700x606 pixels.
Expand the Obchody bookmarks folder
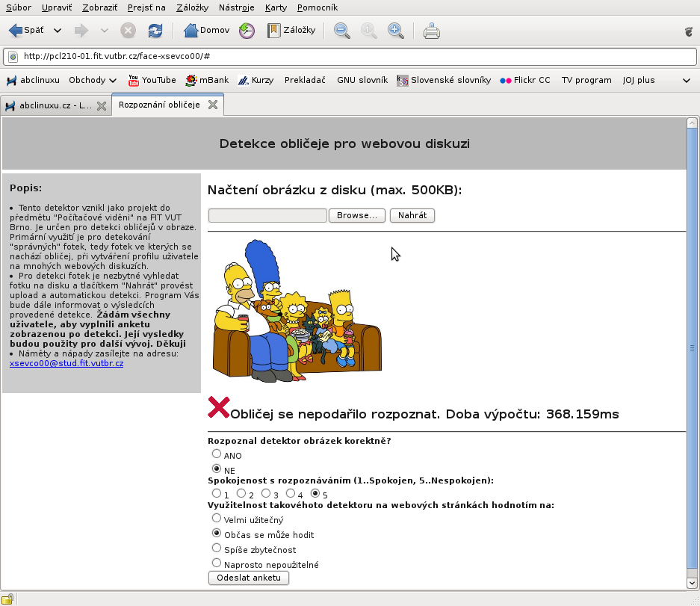point(93,81)
